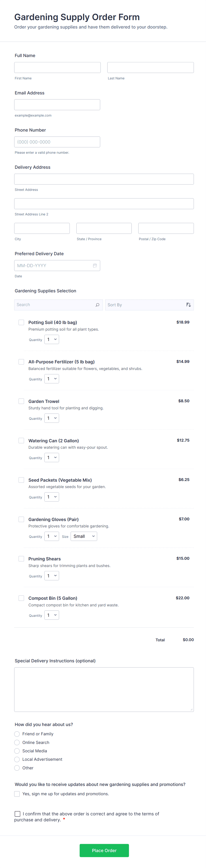206x868 pixels.
Task: Select Online Search radio option
Action: [x=17, y=742]
